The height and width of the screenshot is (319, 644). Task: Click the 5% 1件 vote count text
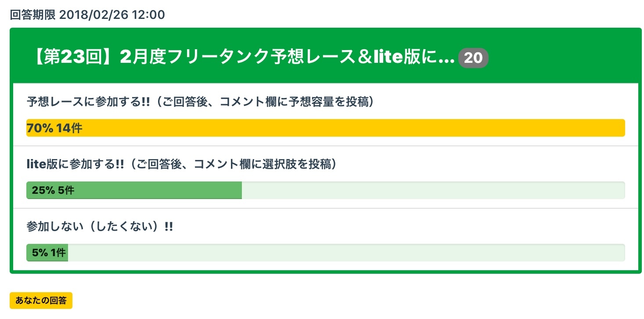tap(49, 253)
